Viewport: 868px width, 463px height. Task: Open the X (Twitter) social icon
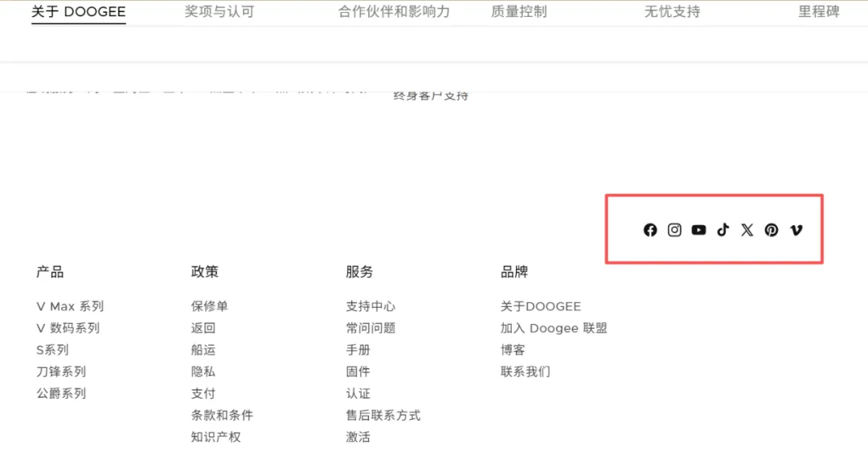747,230
